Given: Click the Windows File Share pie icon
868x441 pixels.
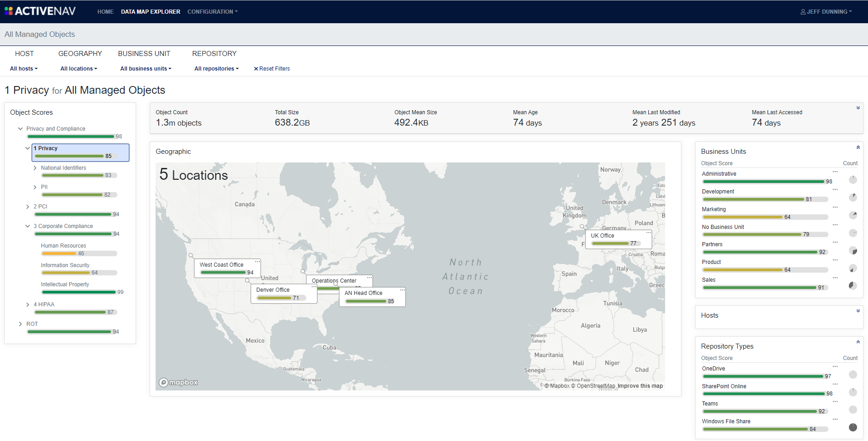Looking at the screenshot, I should (x=853, y=427).
